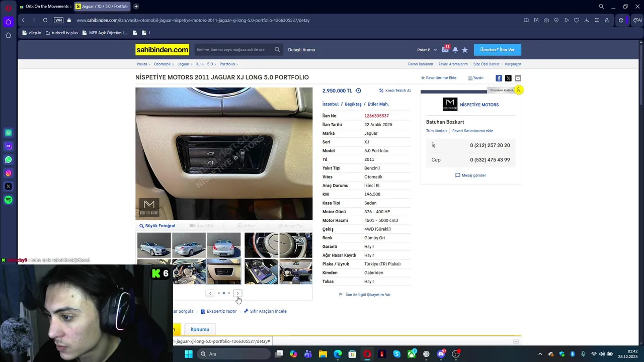This screenshot has width=644, height=362.
Task: Share the listing on Facebook
Action: coord(499,78)
